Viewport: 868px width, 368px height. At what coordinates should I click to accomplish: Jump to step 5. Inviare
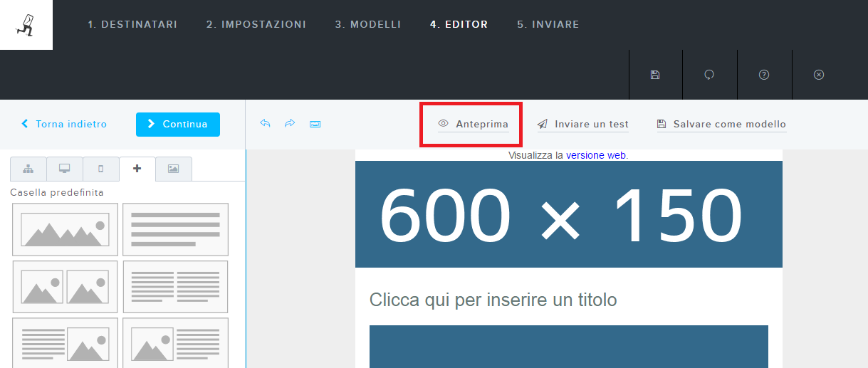[548, 24]
